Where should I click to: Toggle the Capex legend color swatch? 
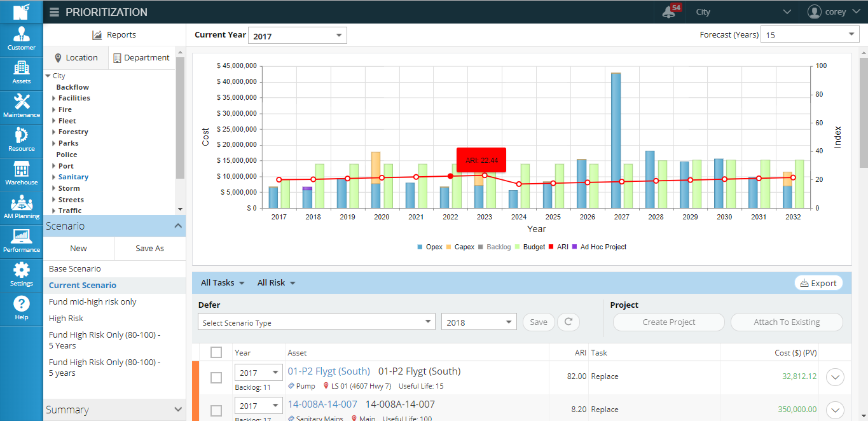tap(448, 247)
